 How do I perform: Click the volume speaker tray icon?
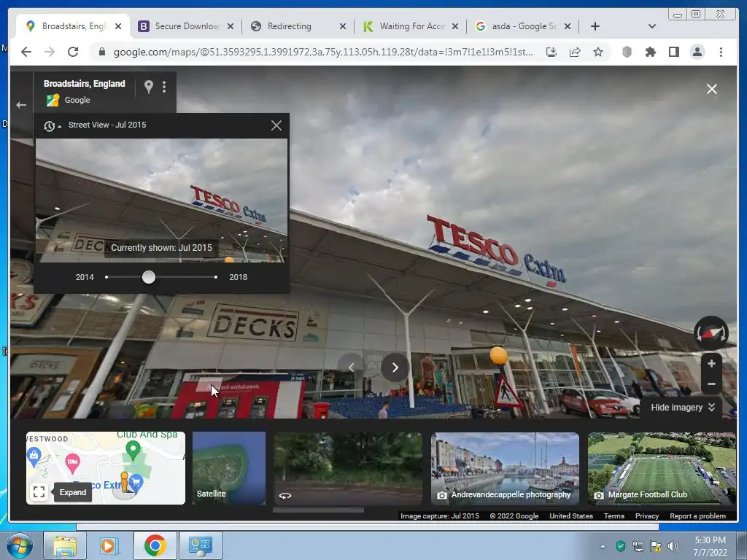673,546
